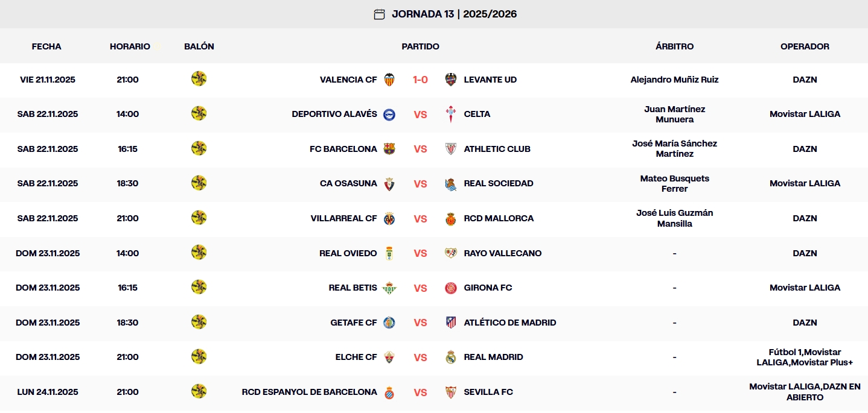Screen dimensions: 868x413
Task: Open the ball icon for the Elche match
Action: (x=199, y=356)
